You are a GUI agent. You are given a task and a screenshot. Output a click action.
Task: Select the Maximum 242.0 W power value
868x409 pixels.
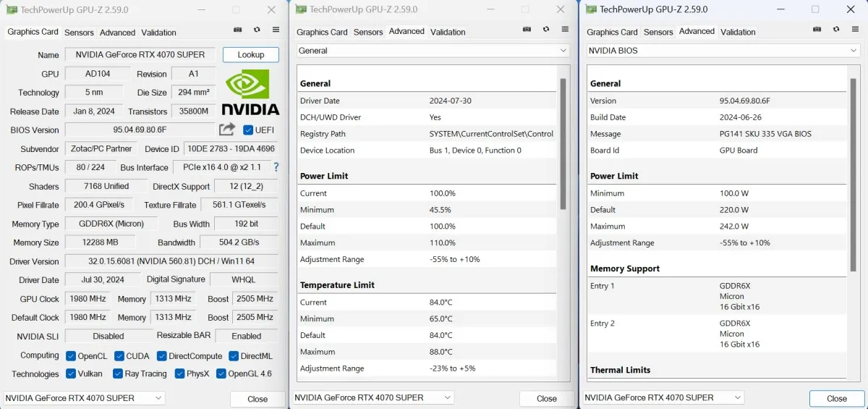pos(734,227)
